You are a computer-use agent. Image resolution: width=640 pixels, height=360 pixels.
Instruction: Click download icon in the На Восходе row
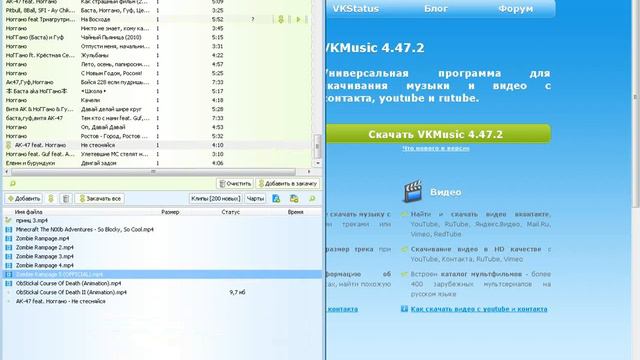pos(281,20)
